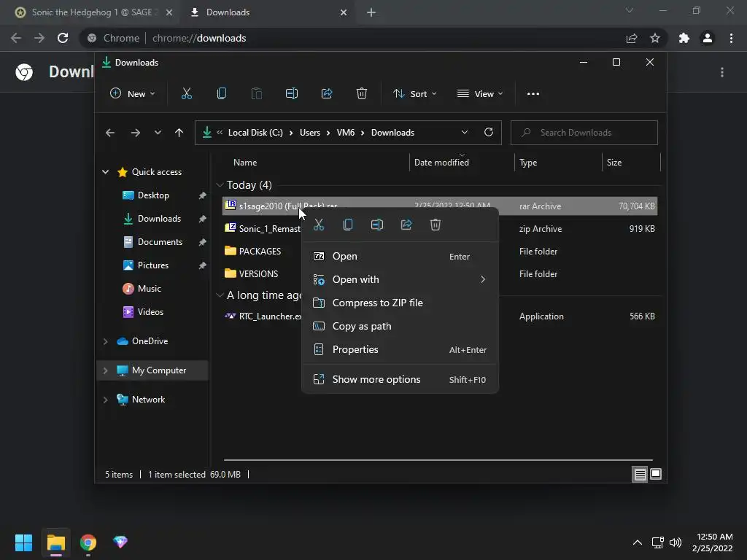
Task: Click Delete icon in the context menu
Action: point(436,225)
